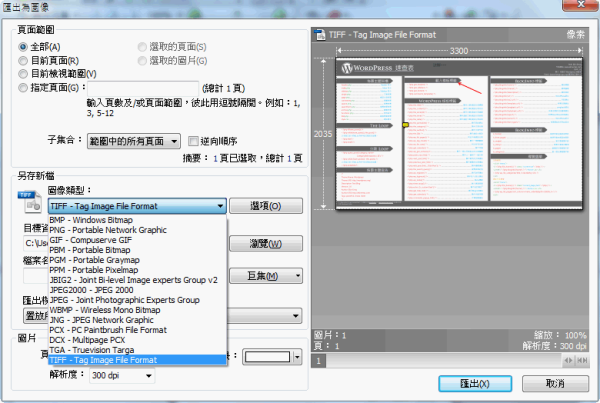This screenshot has height=403, width=600.
Task: Click the 摘要 summary text line
Action: pyautogui.click(x=243, y=158)
